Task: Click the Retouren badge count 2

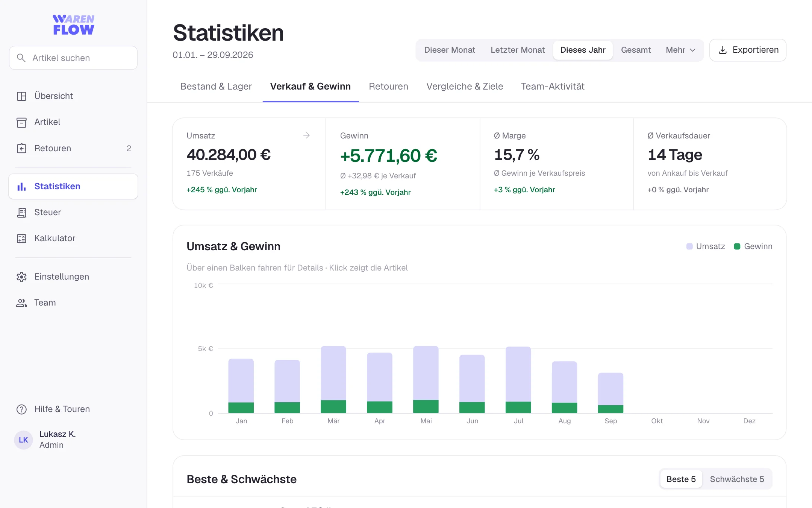Action: 129,148
